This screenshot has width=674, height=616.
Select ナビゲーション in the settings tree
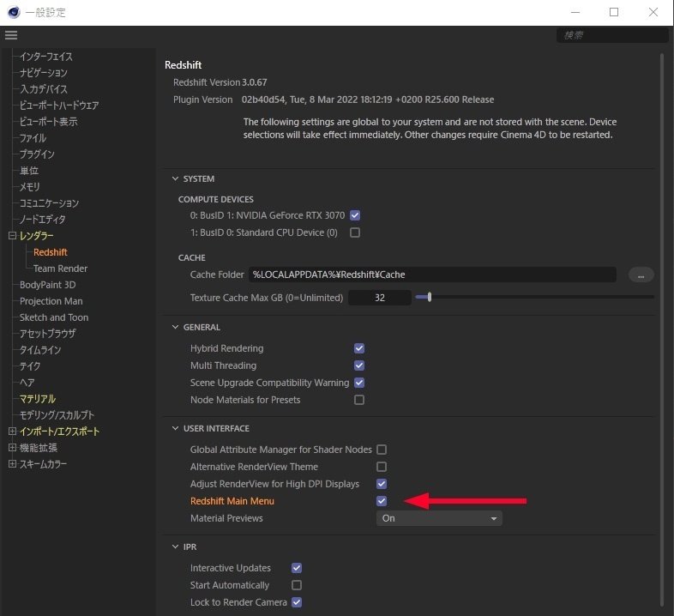[44, 73]
